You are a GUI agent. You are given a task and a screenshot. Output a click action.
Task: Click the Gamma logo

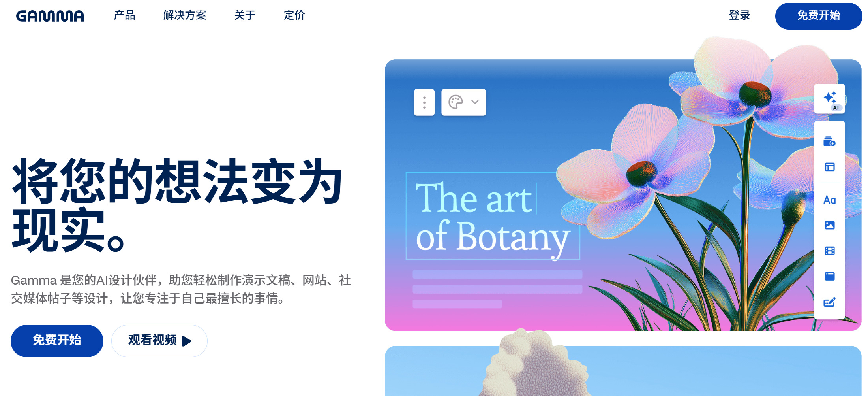point(50,16)
